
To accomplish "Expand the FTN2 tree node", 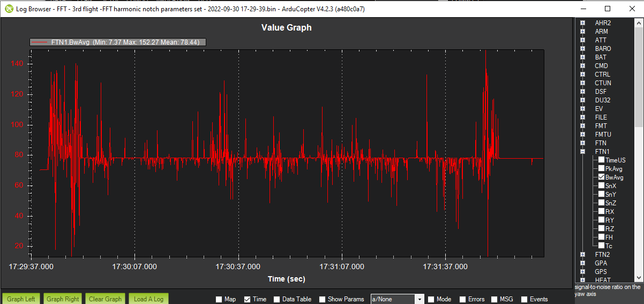I will (x=582, y=255).
